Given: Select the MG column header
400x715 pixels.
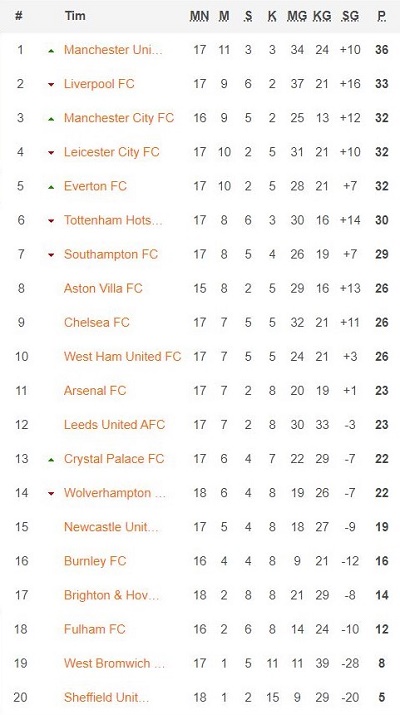Looking at the screenshot, I should [x=297, y=16].
